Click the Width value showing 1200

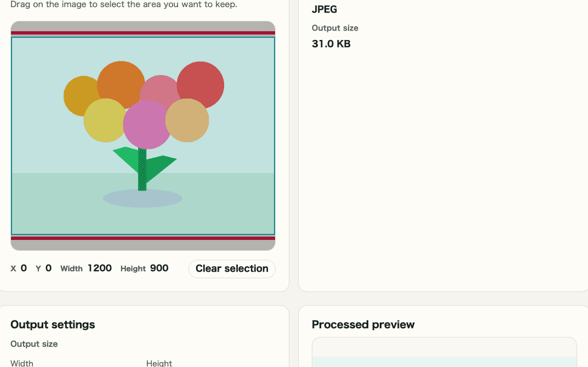pyautogui.click(x=100, y=268)
